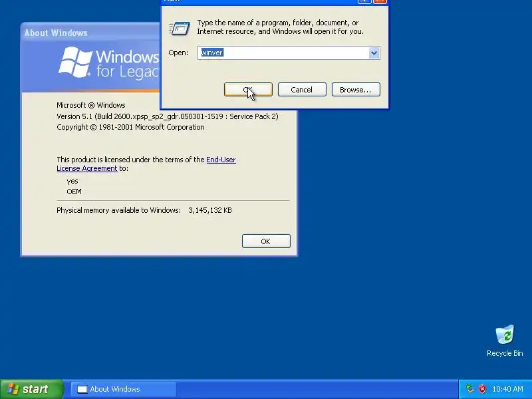The width and height of the screenshot is (532, 399).
Task: Click the 'Microsoft ® Windows' text line
Action: click(x=91, y=105)
